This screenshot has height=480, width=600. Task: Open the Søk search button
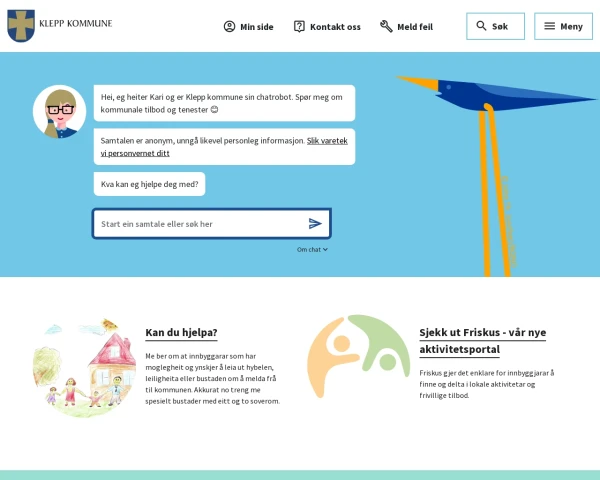(495, 26)
